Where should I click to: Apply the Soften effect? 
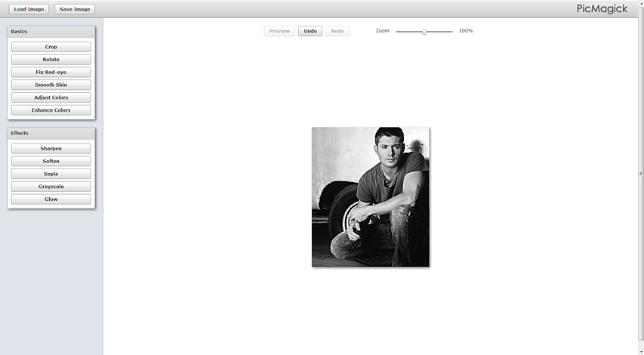coord(51,161)
